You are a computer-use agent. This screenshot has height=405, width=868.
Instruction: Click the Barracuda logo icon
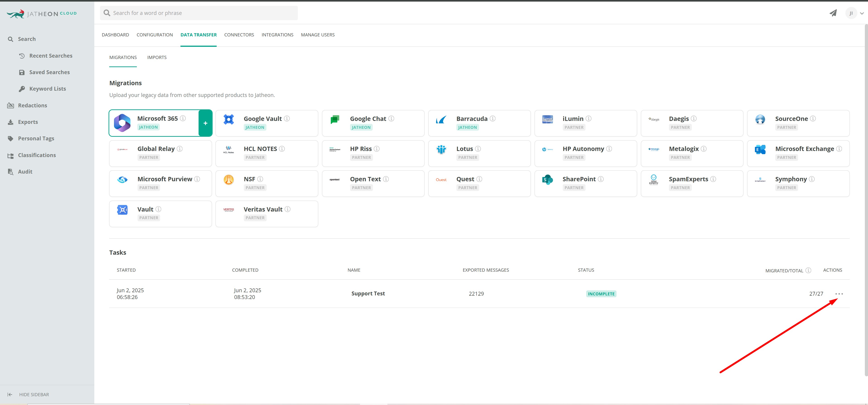pos(441,120)
